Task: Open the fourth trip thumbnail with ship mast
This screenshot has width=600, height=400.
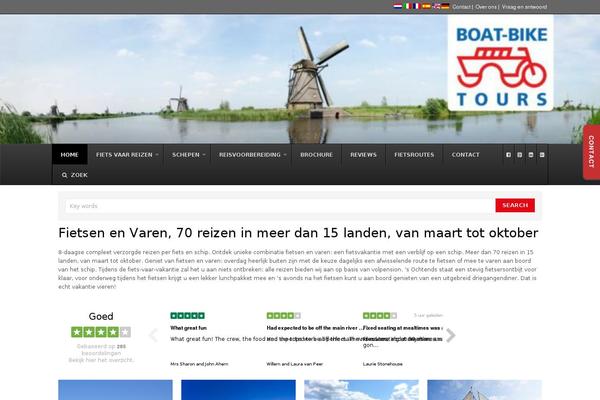Action: (x=484, y=390)
